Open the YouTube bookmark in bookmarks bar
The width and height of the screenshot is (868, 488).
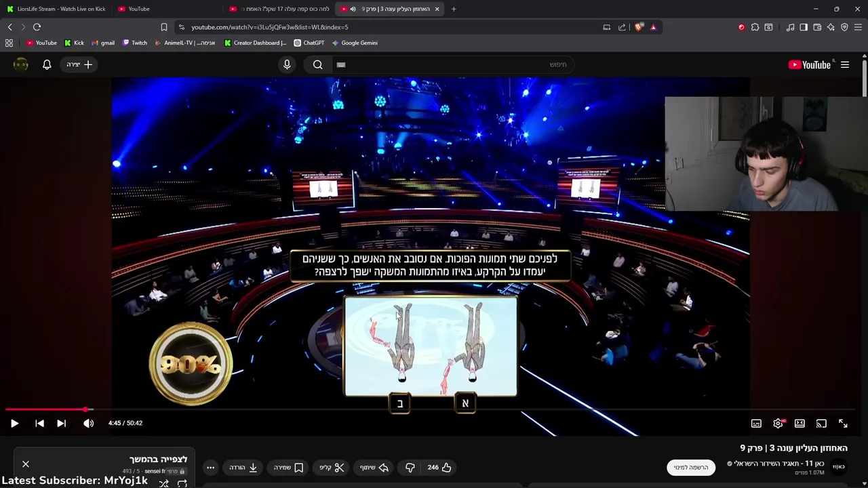tap(41, 43)
